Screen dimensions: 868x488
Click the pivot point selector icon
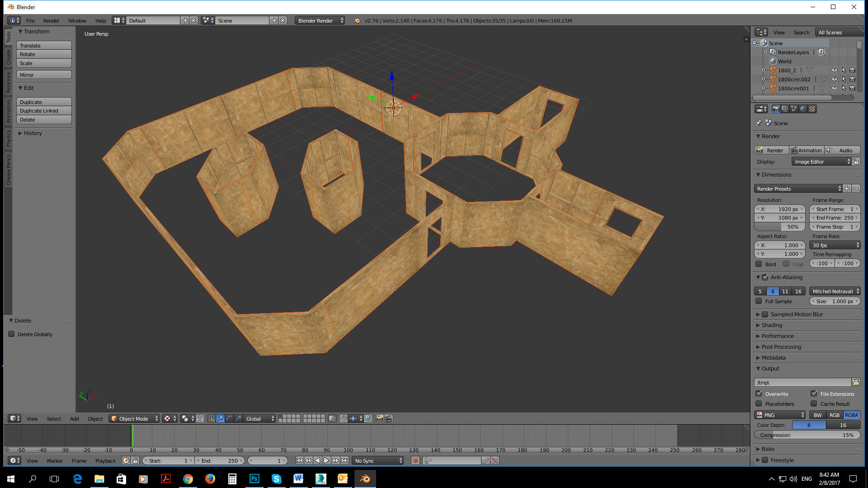187,418
